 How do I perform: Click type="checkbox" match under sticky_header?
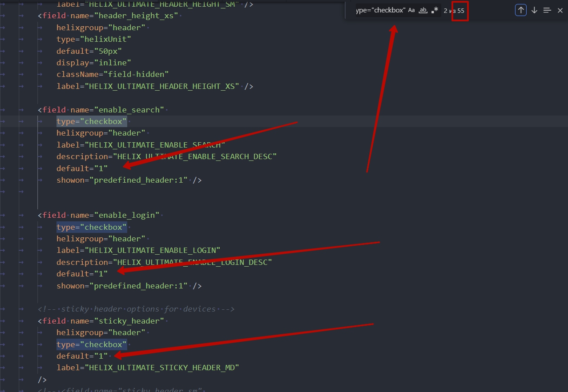click(92, 344)
